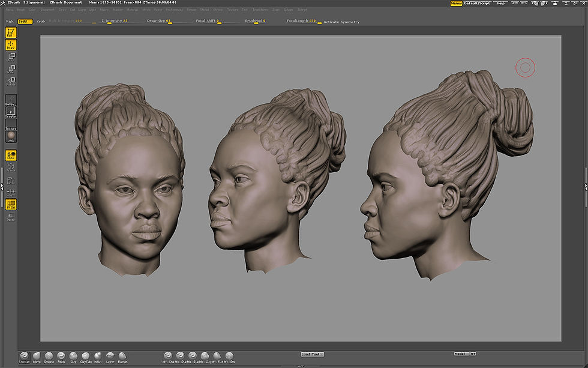Select the Standard brush icon
Screen dimensions: 588x368
(24, 356)
